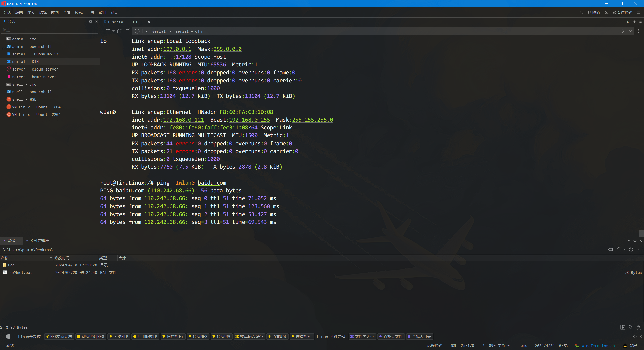Click the session info icon
644x350 pixels.
pos(137,31)
